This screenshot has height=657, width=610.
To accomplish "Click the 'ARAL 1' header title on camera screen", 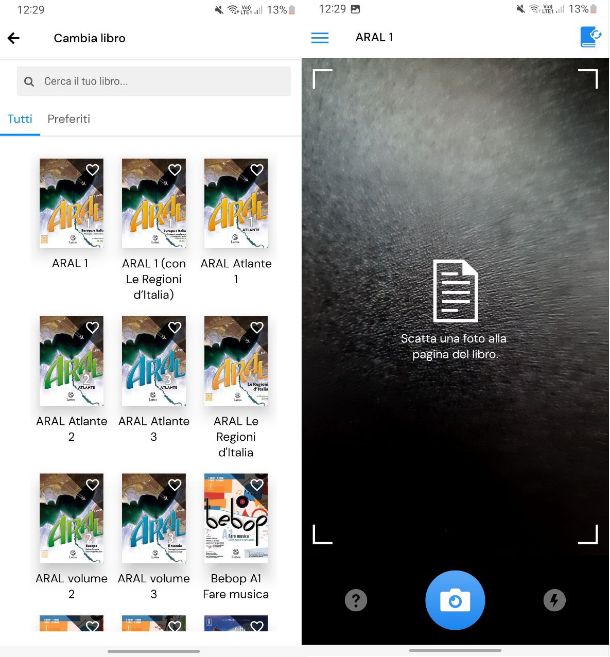I will [x=374, y=37].
